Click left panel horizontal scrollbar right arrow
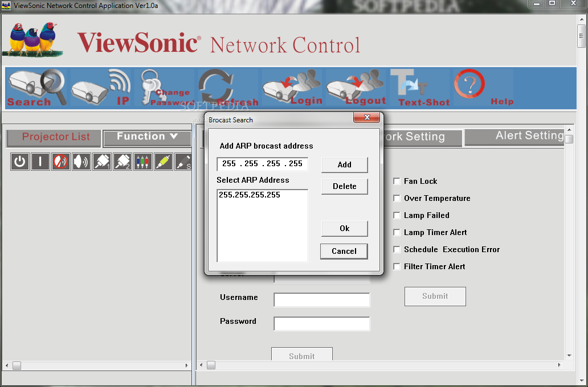The image size is (588, 387). pos(187,365)
